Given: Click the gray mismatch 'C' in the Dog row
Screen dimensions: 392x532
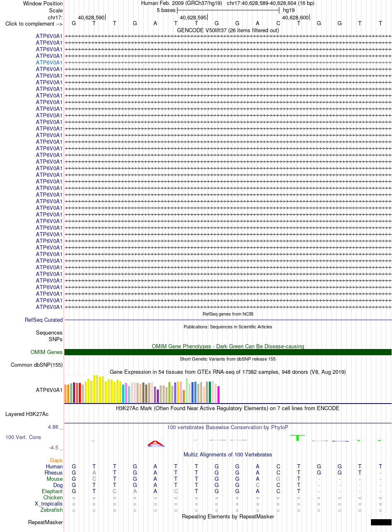Looking at the screenshot, I should (258, 485).
